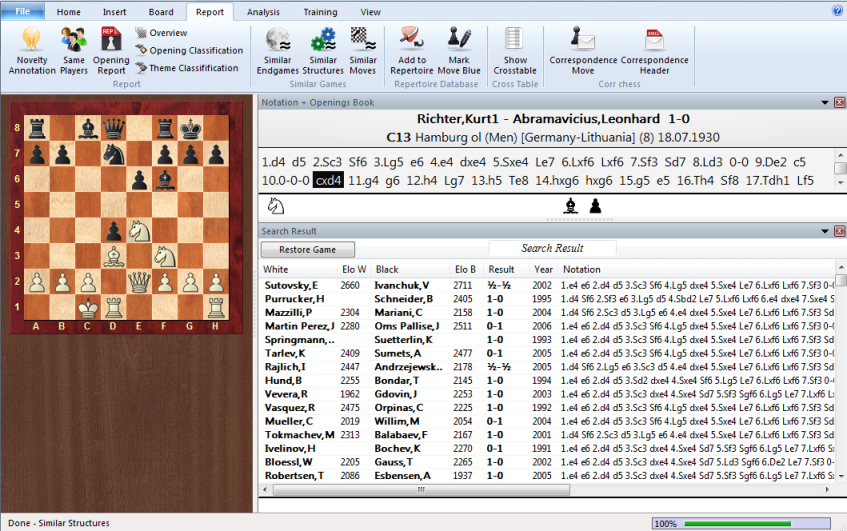
Task: Find Similar Moves
Action: 363,50
